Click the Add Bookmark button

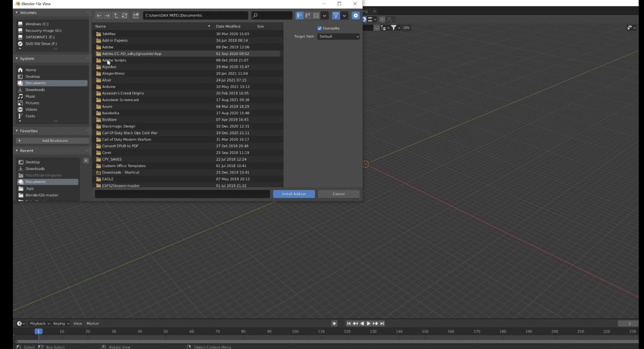click(x=52, y=140)
